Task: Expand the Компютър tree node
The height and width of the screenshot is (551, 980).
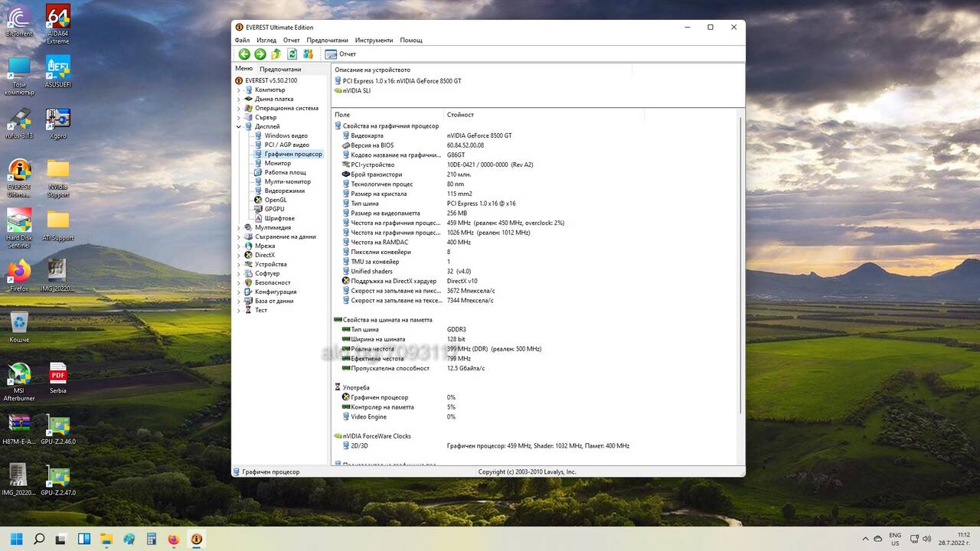Action: (238, 90)
